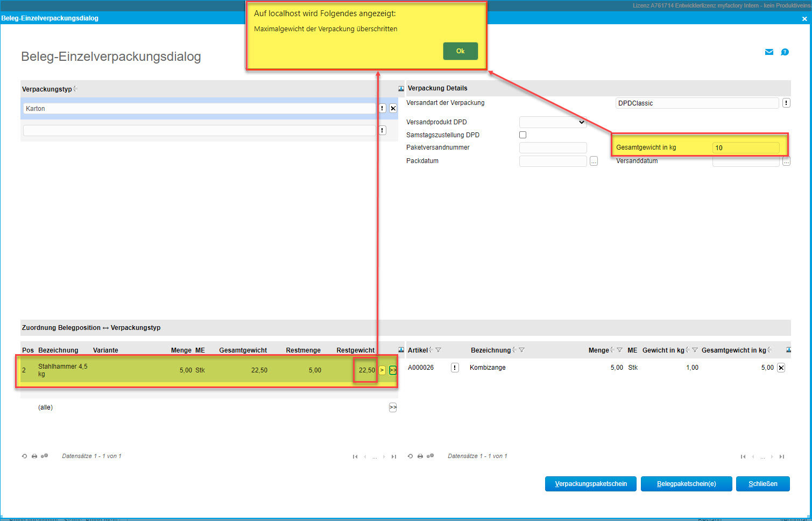
Task: Expand the Versandprodukt DPD dropdown
Action: tap(553, 122)
